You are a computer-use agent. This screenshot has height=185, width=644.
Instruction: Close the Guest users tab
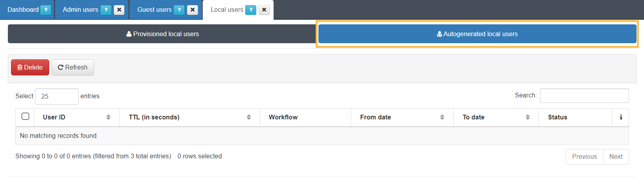coord(192,10)
